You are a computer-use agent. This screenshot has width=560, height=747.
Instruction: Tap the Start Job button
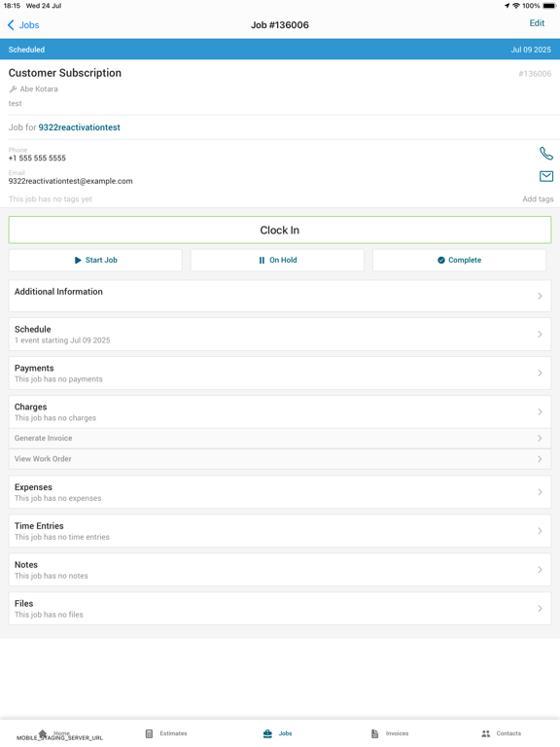click(95, 260)
